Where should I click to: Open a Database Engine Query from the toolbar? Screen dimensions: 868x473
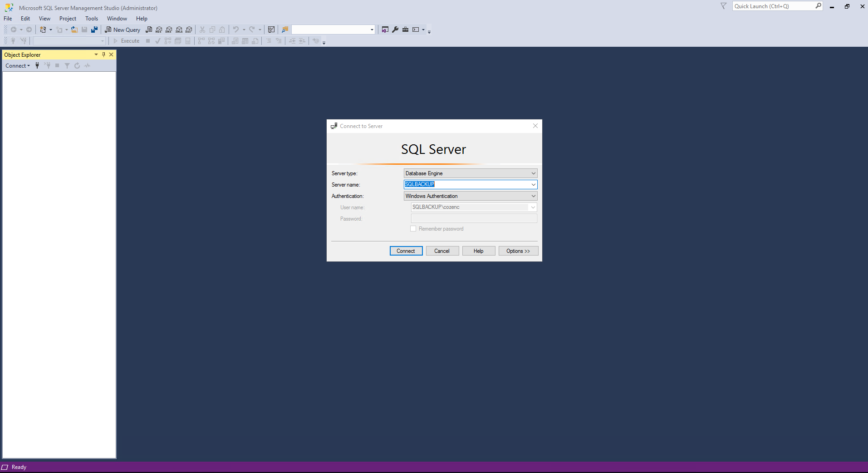coord(149,30)
